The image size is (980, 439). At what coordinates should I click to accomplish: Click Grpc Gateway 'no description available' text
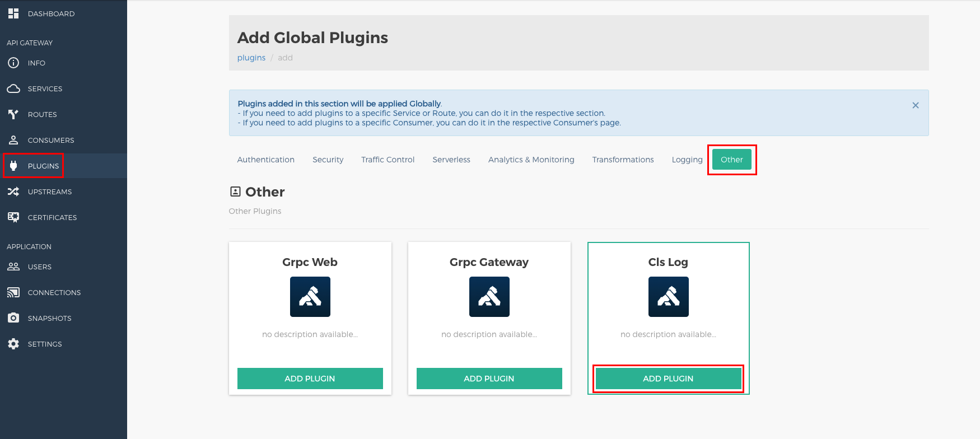(489, 334)
